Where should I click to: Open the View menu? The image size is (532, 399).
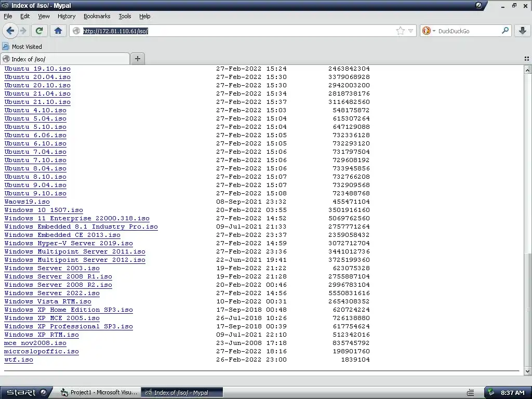pyautogui.click(x=44, y=16)
